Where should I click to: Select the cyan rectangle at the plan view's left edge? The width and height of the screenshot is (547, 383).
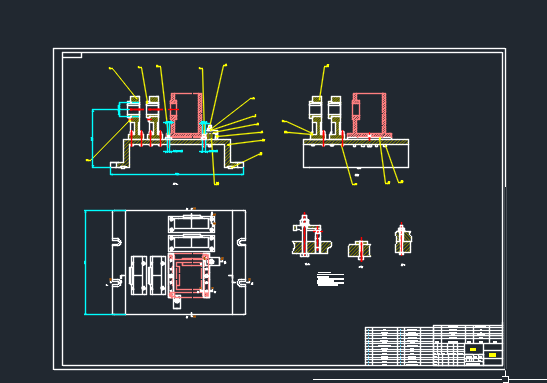(105, 262)
